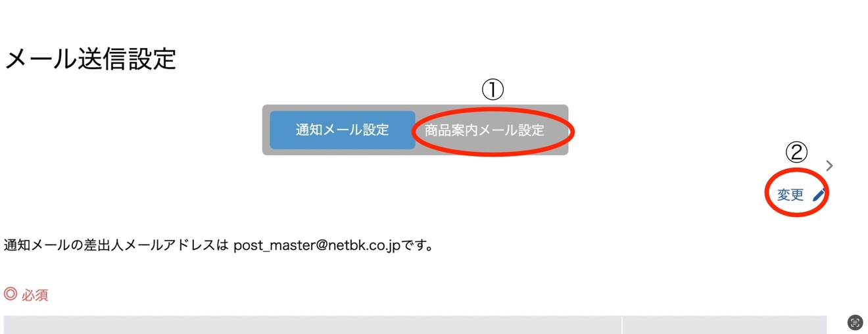Click the 通知メールの差出人メールアドレスは sentence text

116,247
